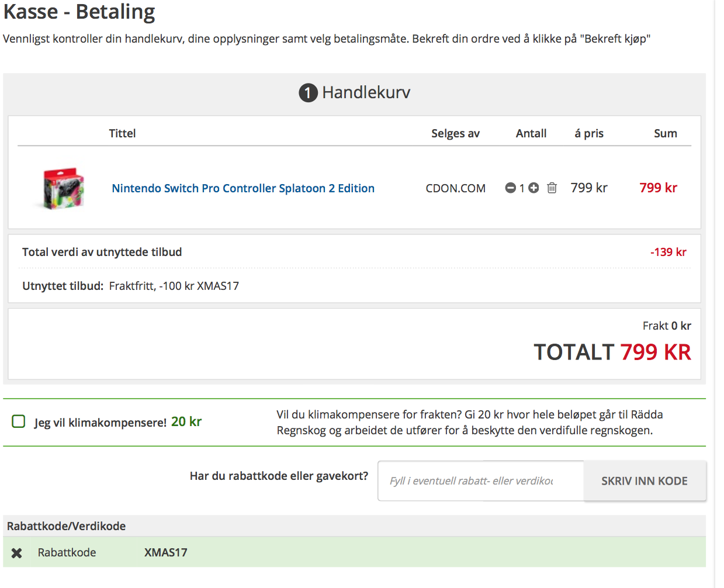The image size is (724, 588).
Task: Click the XMAS17 code in Rabattkode row
Action: point(166,552)
